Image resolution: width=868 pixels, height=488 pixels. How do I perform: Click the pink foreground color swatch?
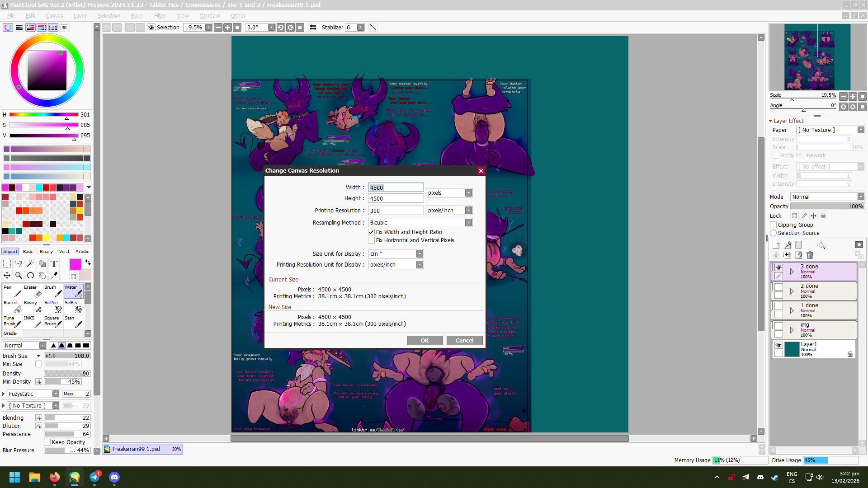tap(75, 264)
